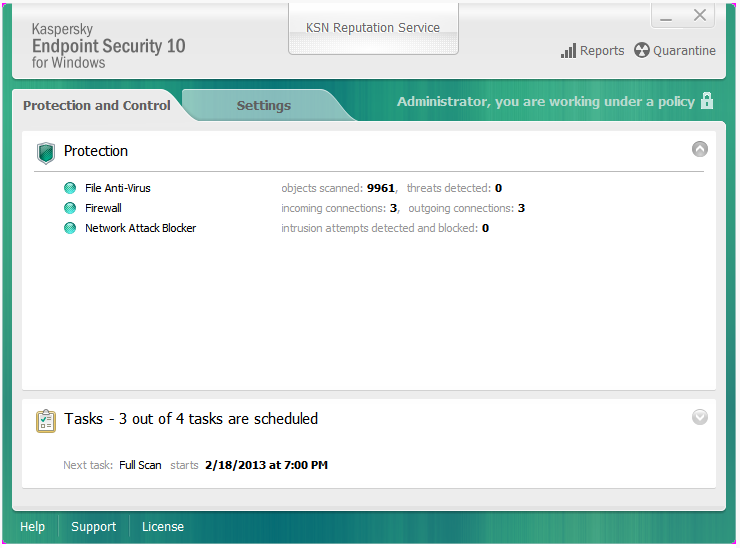This screenshot has height=548, width=740.
Task: Select the Firewall component
Action: coord(103,208)
